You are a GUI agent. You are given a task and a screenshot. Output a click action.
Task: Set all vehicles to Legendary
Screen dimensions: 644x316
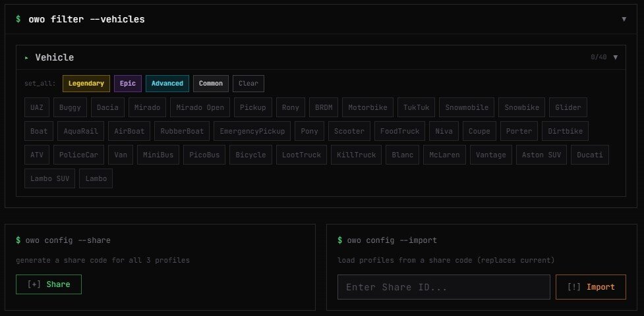pyautogui.click(x=86, y=84)
